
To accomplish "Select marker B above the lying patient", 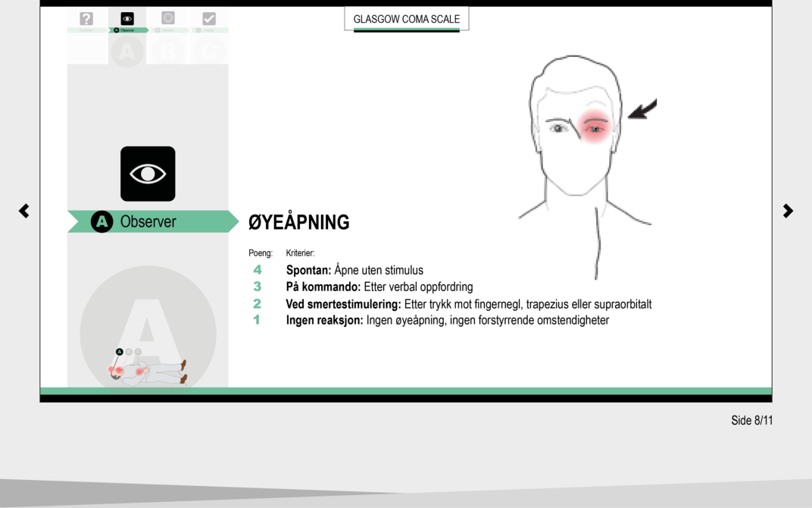I will [x=129, y=352].
